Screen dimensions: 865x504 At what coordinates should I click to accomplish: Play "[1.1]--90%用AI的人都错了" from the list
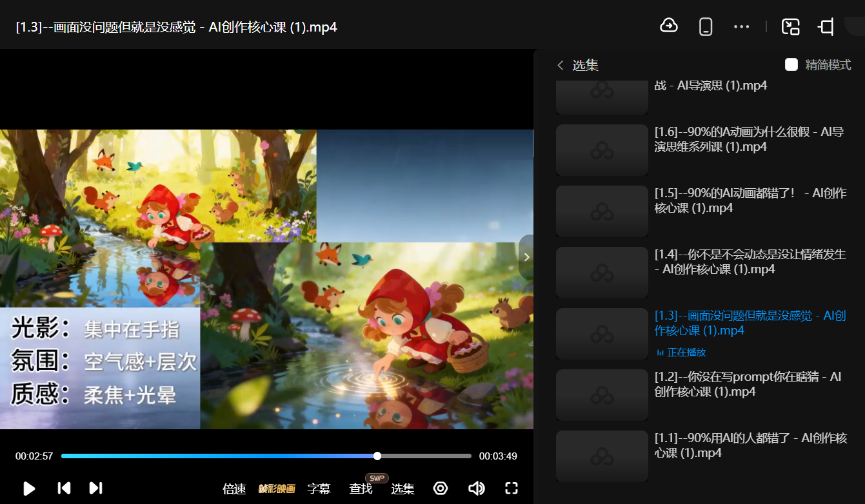(x=751, y=445)
